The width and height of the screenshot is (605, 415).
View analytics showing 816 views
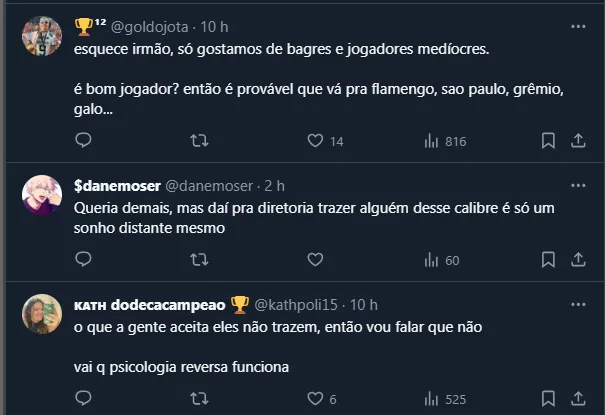tap(432, 141)
